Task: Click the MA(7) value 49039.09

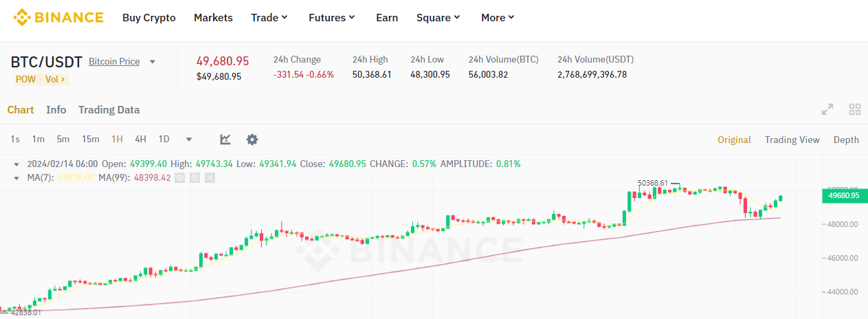Action: point(76,178)
